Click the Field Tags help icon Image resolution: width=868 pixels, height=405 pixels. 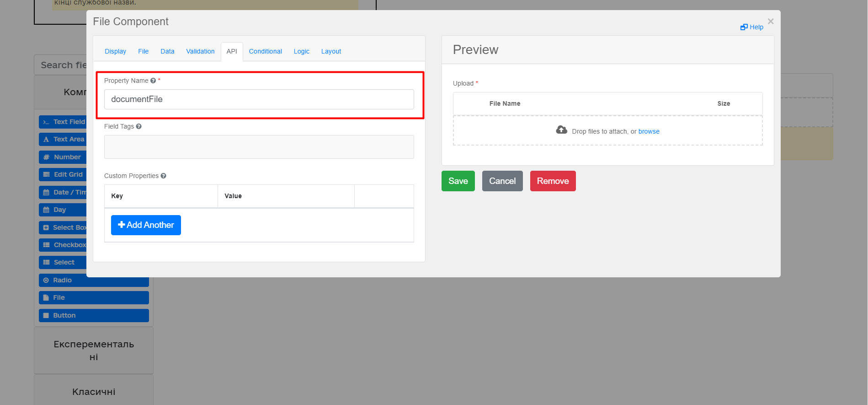click(x=138, y=126)
